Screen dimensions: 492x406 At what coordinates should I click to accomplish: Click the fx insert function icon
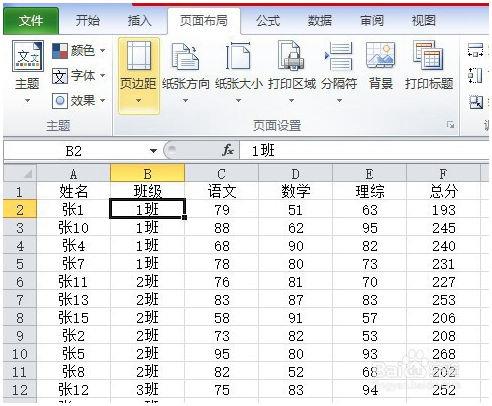point(228,151)
